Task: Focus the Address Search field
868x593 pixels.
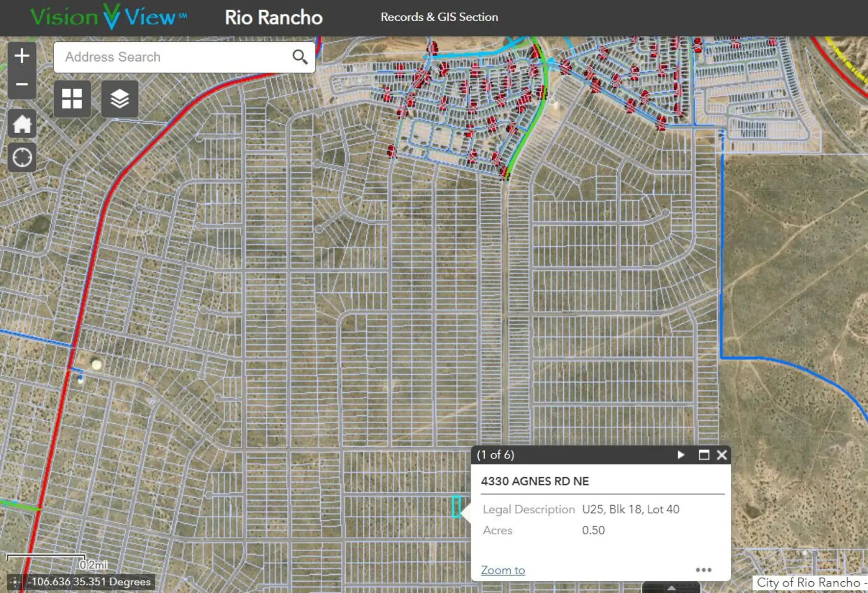Action: pyautogui.click(x=174, y=57)
